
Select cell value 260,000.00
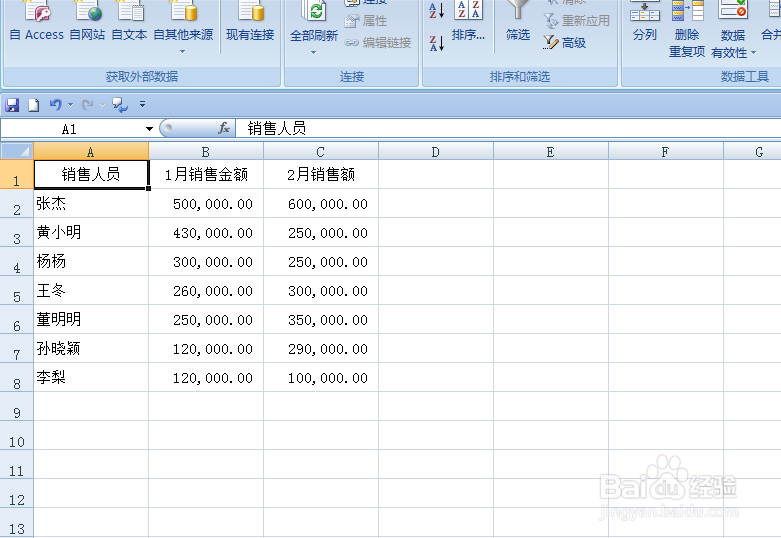click(206, 290)
